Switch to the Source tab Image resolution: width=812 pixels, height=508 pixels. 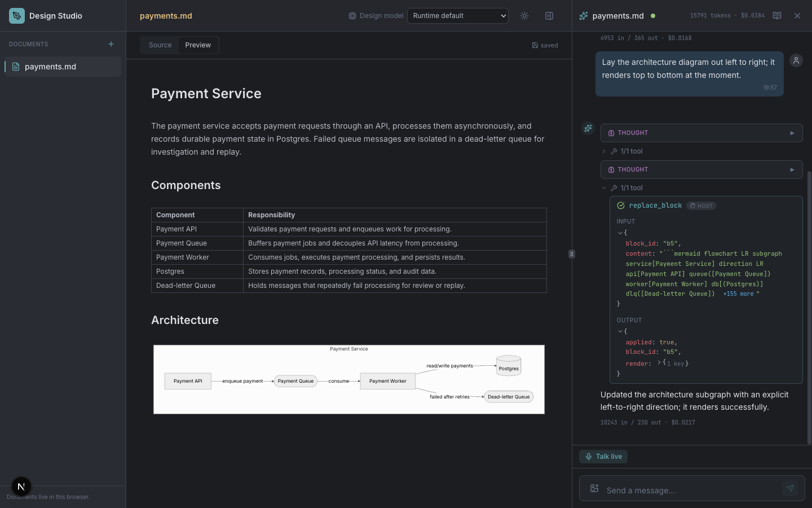point(160,45)
